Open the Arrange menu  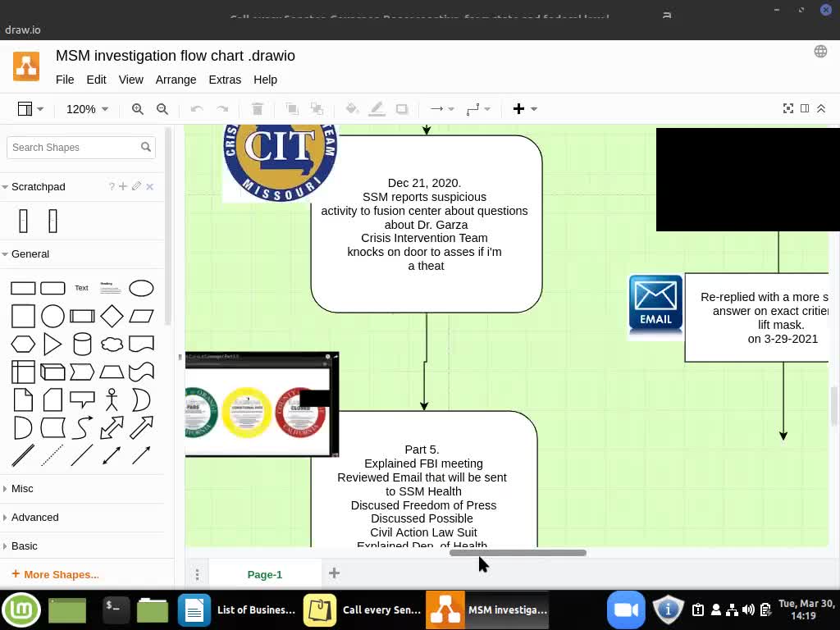[176, 80]
